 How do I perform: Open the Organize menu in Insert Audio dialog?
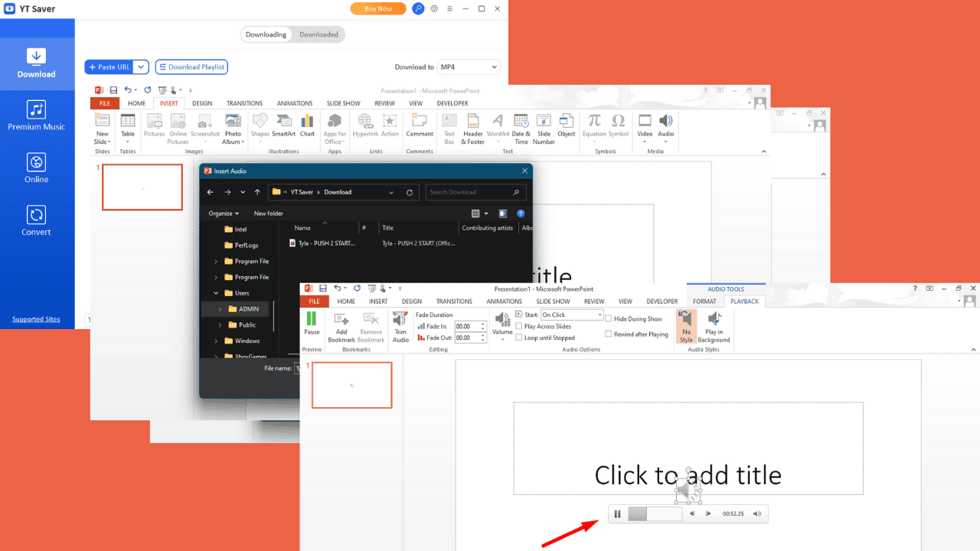224,214
